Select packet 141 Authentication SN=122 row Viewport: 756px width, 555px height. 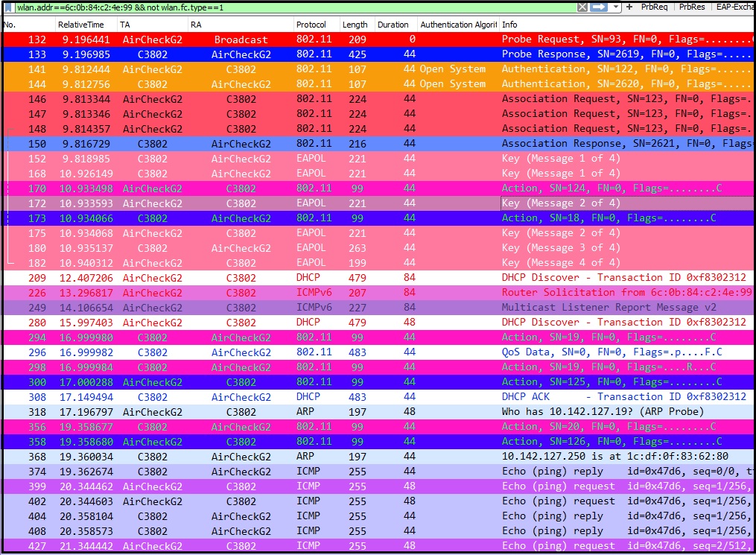coord(378,69)
